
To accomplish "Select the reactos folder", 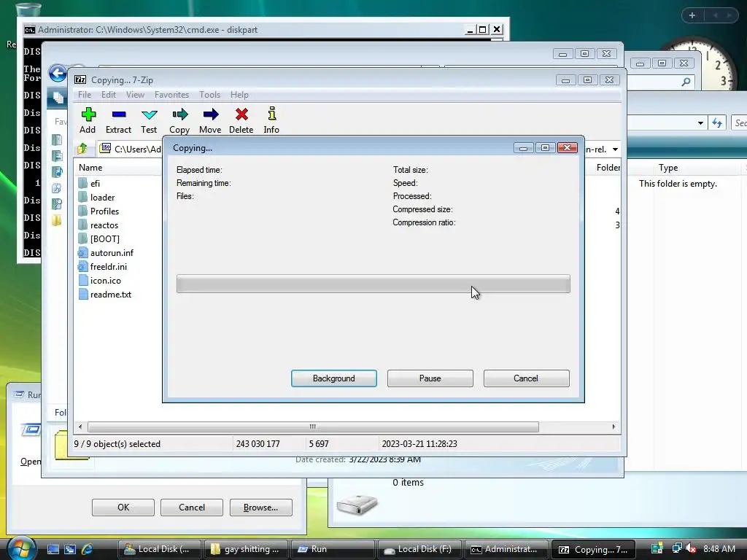I will (x=104, y=225).
